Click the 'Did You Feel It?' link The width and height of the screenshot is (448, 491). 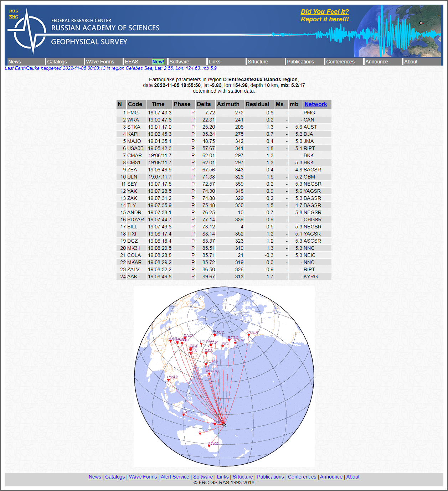coord(324,12)
